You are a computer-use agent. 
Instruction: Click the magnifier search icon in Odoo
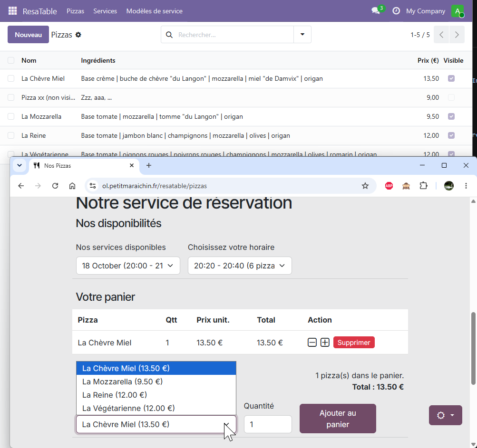169,35
